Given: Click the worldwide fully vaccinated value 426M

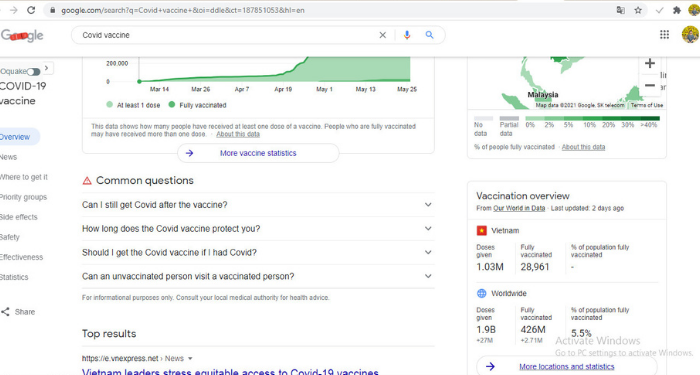Looking at the screenshot, I should [x=533, y=329].
